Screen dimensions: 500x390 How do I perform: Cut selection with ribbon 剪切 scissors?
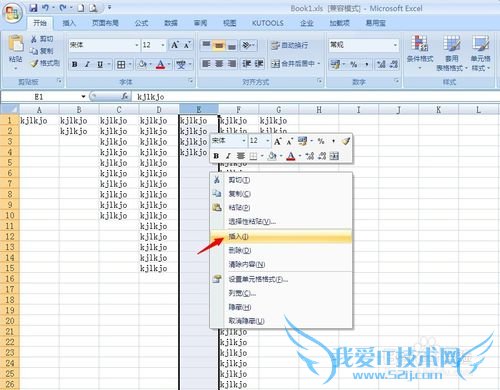42,39
